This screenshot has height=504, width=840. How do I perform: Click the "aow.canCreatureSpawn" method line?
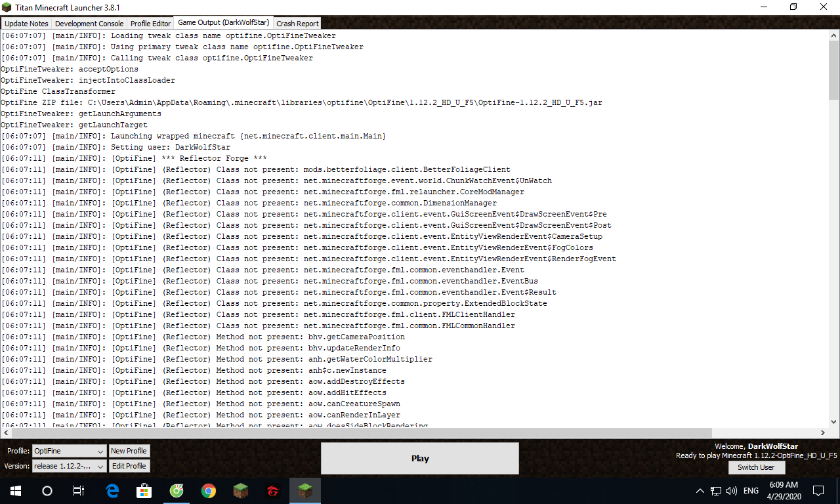tap(200, 404)
